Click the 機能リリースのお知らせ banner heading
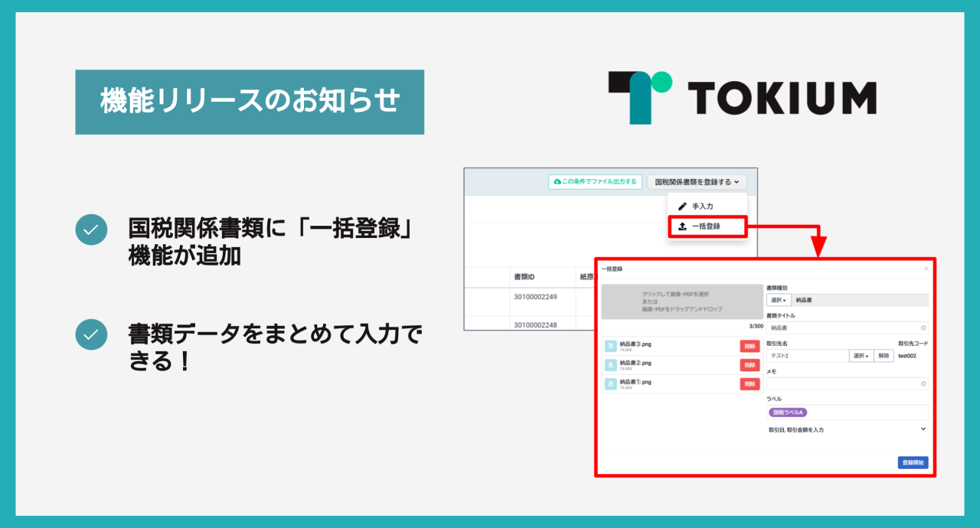980x528 pixels. 250,102
